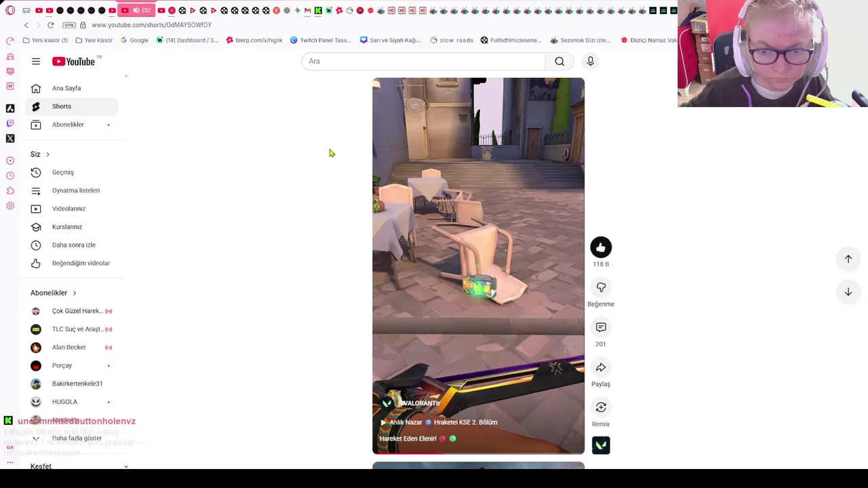Select Shorts in sidebar
The width and height of the screenshot is (868, 488).
pyautogui.click(x=71, y=106)
